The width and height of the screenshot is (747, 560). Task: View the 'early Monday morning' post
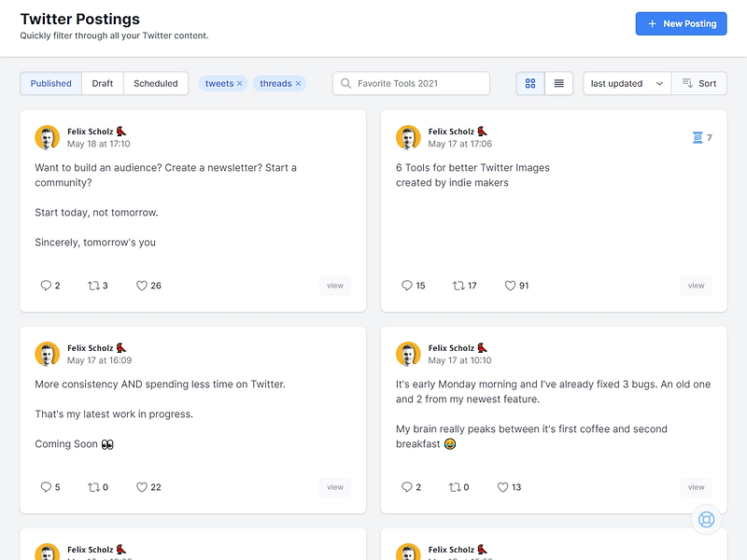pyautogui.click(x=696, y=487)
